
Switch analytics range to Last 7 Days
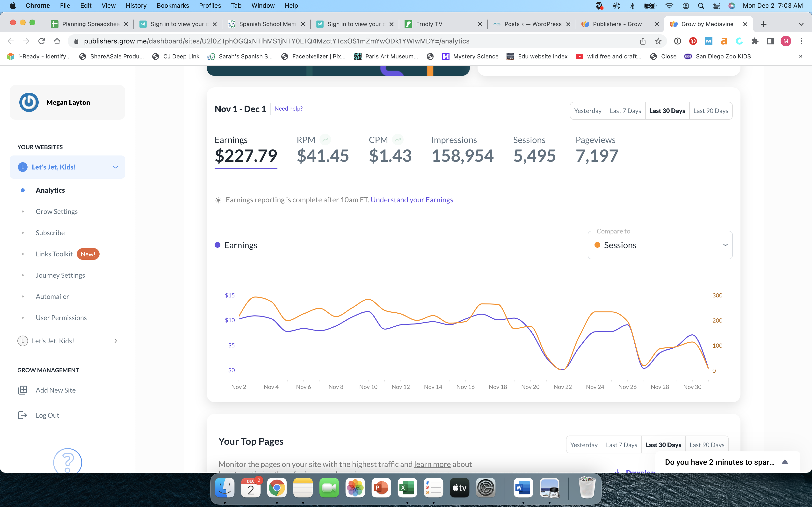(625, 111)
